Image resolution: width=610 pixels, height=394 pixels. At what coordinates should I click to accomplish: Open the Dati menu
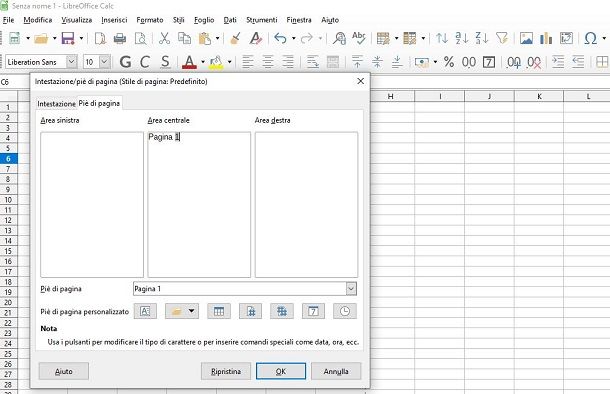(x=230, y=20)
